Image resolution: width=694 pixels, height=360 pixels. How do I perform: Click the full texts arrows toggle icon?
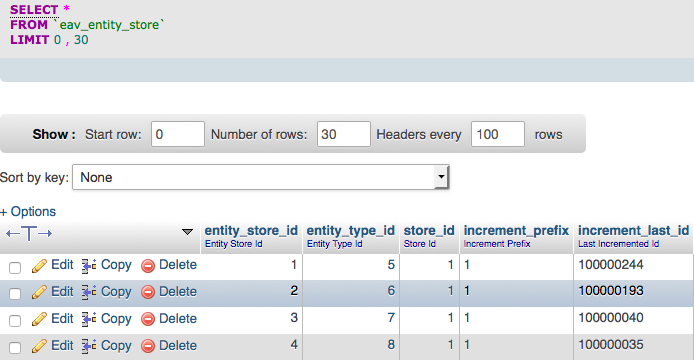(x=29, y=233)
